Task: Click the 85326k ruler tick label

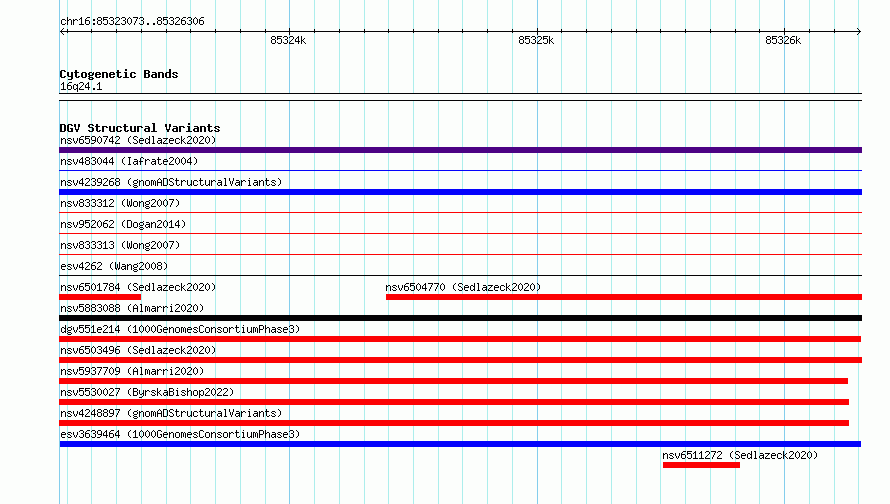Action: pos(783,40)
